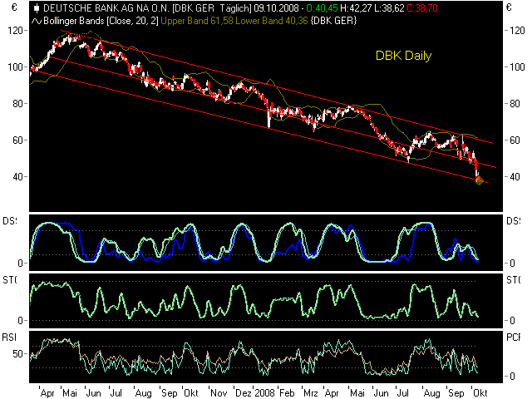Open Bollinger Bands [Close, 20, 2] settings label
Screen dimensions: 532x399
pyautogui.click(x=101, y=21)
